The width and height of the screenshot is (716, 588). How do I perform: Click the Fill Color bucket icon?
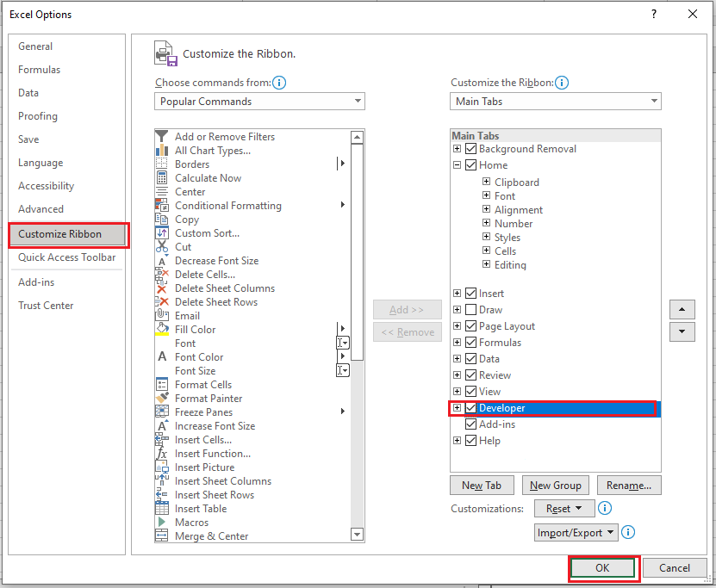point(162,330)
